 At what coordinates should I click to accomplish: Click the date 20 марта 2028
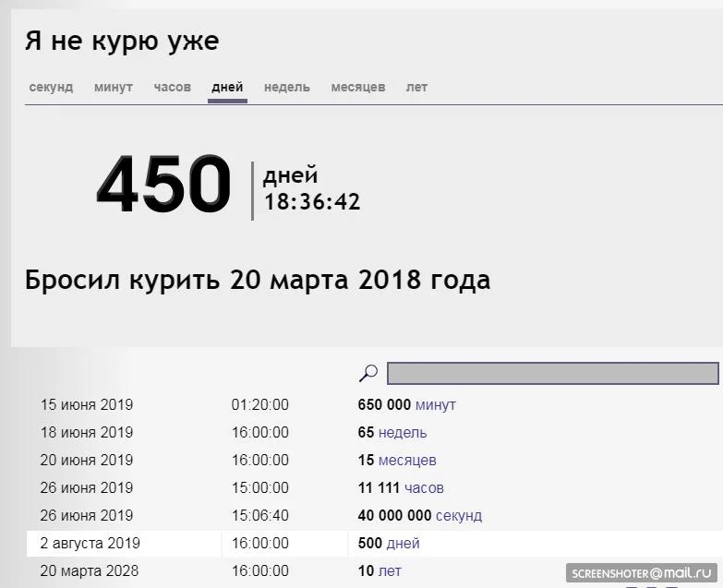click(89, 570)
